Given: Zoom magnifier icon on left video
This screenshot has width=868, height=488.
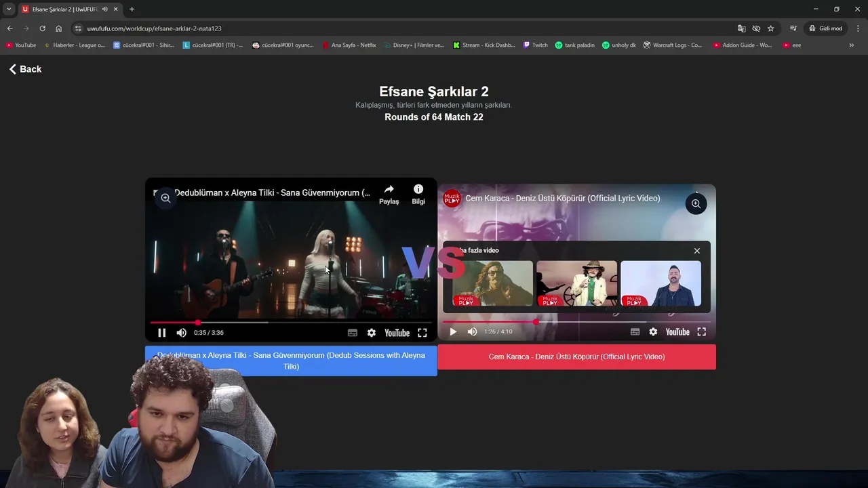Looking at the screenshot, I should 165,198.
